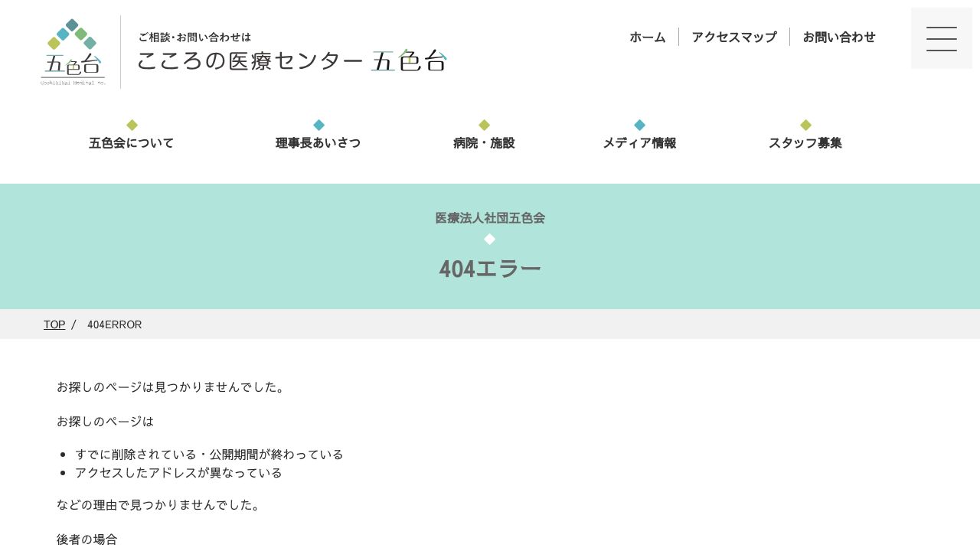Click the こころの医療センター 五色台 site title
Viewport: 980px width, 551px height.
(292, 60)
